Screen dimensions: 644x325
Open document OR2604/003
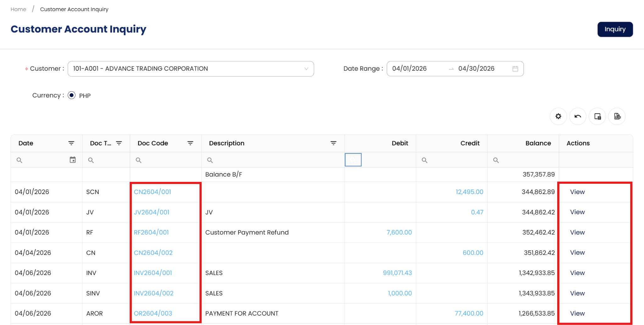153,313
